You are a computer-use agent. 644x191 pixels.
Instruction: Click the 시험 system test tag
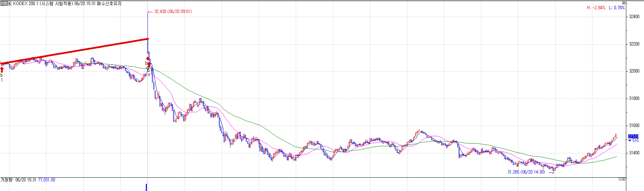(4, 3)
